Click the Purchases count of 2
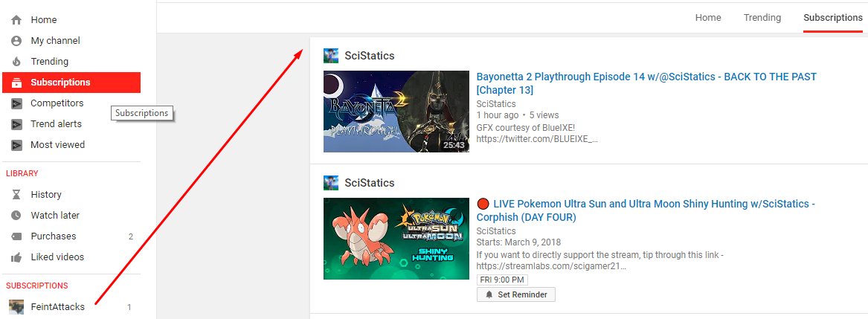This screenshot has width=868, height=319. (131, 236)
